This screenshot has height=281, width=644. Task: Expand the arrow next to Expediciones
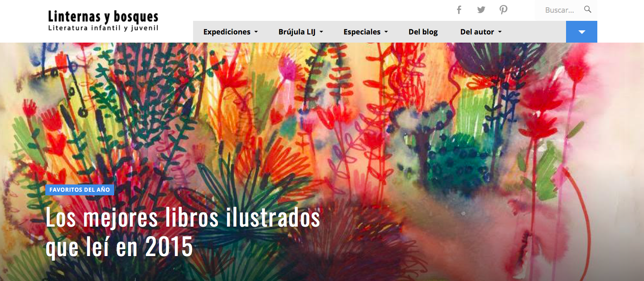coord(256,32)
